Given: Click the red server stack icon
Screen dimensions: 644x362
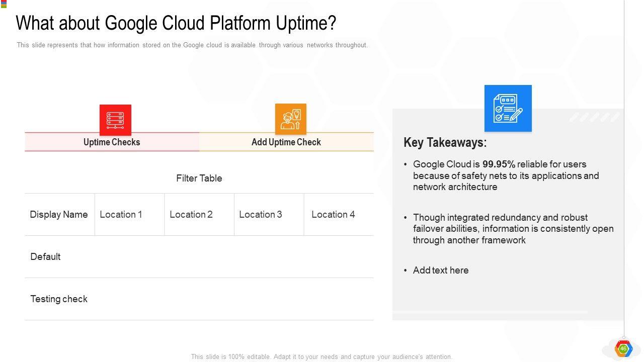Looking at the screenshot, I should [115, 120].
